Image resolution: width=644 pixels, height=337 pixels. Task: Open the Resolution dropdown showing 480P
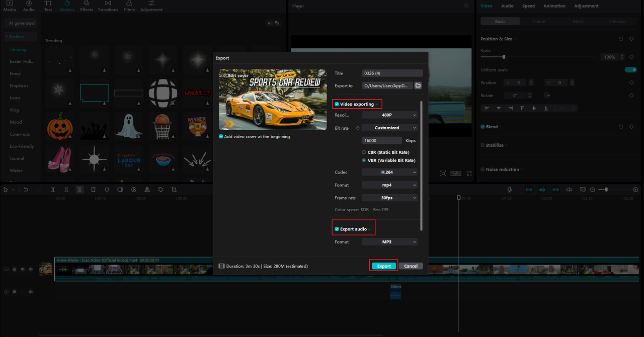coord(389,115)
